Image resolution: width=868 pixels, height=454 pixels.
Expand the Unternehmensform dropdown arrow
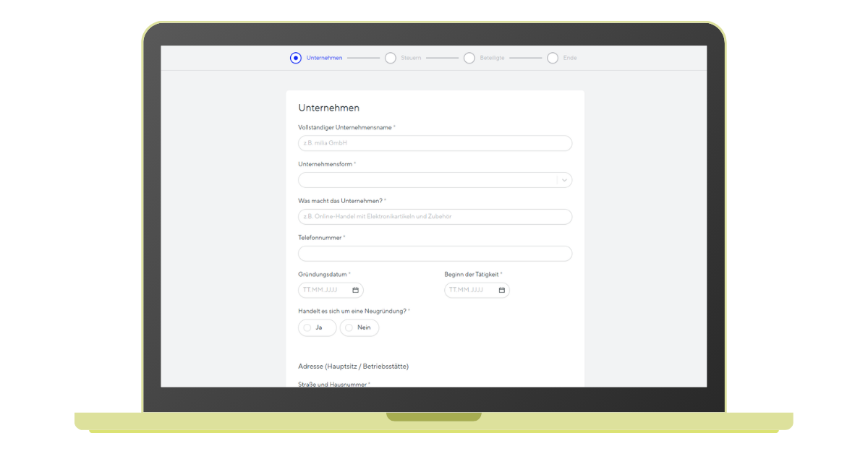click(x=564, y=180)
